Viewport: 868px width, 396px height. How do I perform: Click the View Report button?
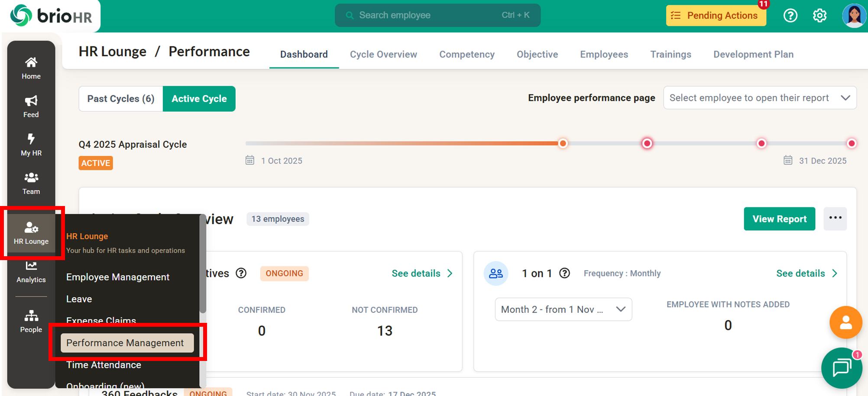(779, 219)
